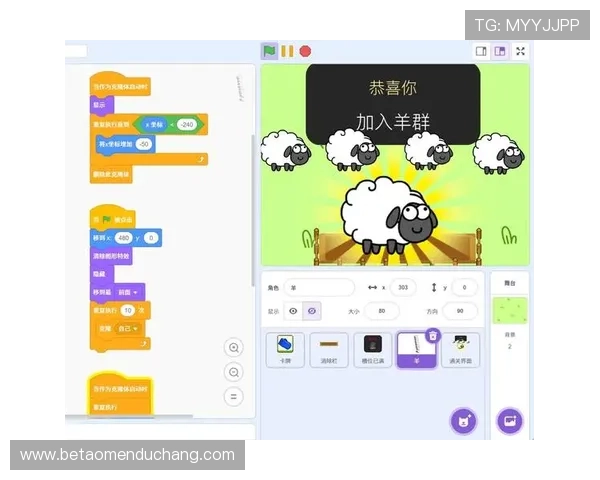Pause the project with the yellow pause icon
The height and width of the screenshot is (480, 600).
point(287,51)
